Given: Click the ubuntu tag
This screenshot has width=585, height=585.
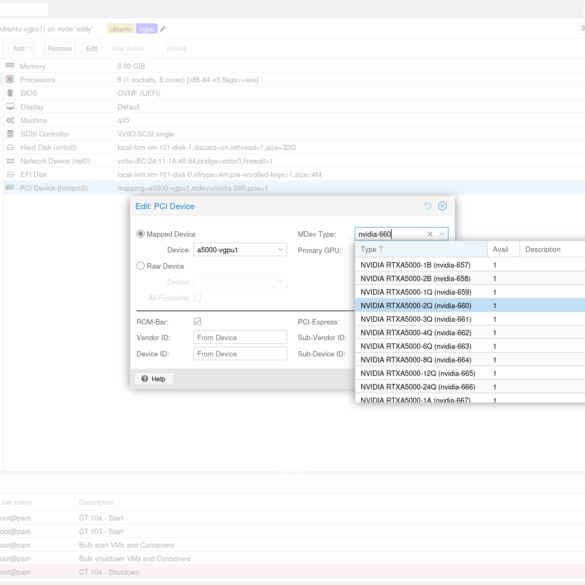Looking at the screenshot, I should point(121,29).
